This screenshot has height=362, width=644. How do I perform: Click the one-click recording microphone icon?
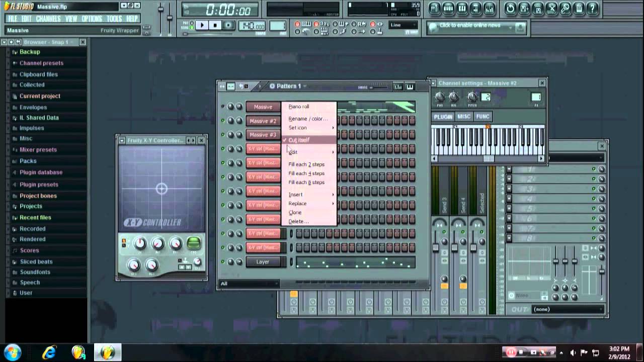click(x=565, y=9)
